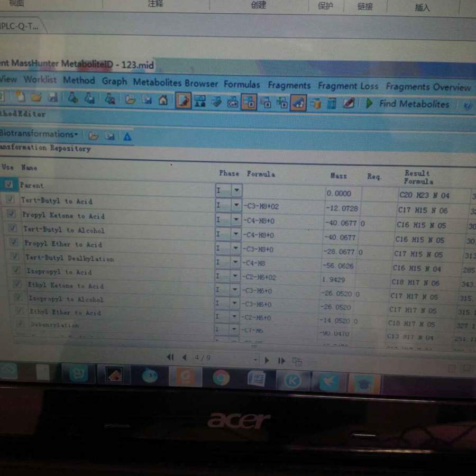This screenshot has width=476, height=476.
Task: Click the red pencil eraser toolbar icon
Action: point(349,104)
